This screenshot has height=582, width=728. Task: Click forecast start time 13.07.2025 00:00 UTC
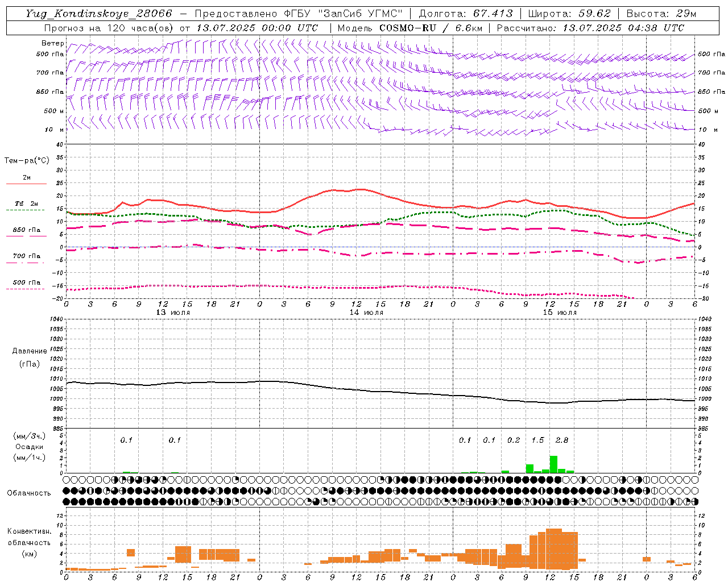tap(257, 28)
